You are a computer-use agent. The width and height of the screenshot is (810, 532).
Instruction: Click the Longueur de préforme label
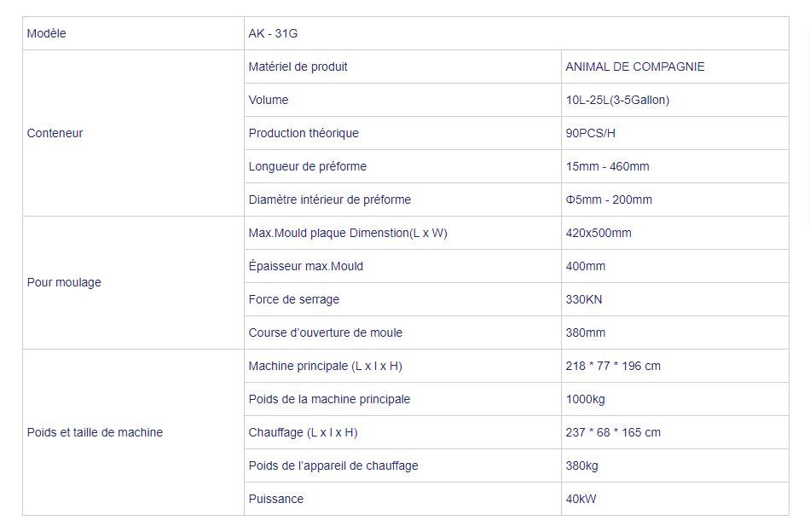307,166
